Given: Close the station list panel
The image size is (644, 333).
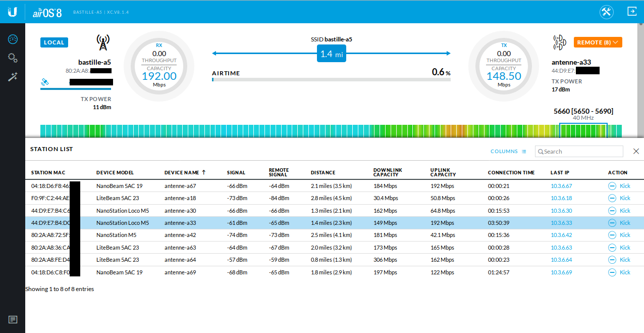Looking at the screenshot, I should pos(636,151).
